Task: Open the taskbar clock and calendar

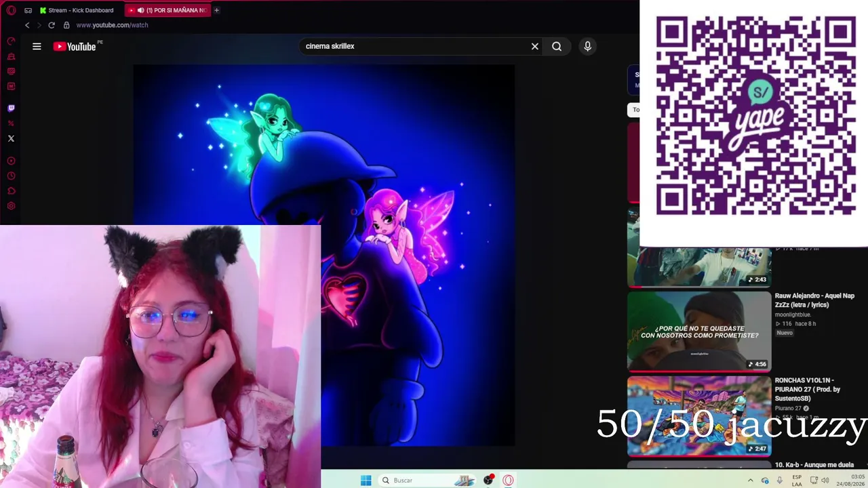Action: coord(850,481)
